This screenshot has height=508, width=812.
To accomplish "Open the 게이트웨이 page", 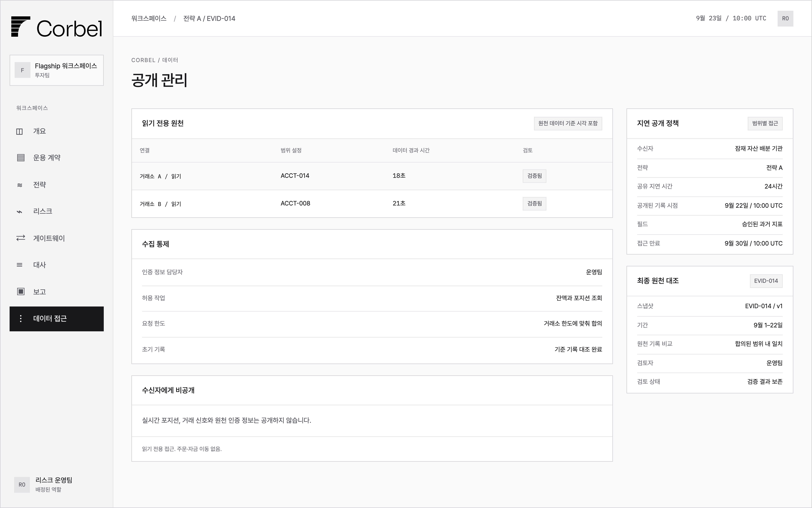I will coord(56,238).
